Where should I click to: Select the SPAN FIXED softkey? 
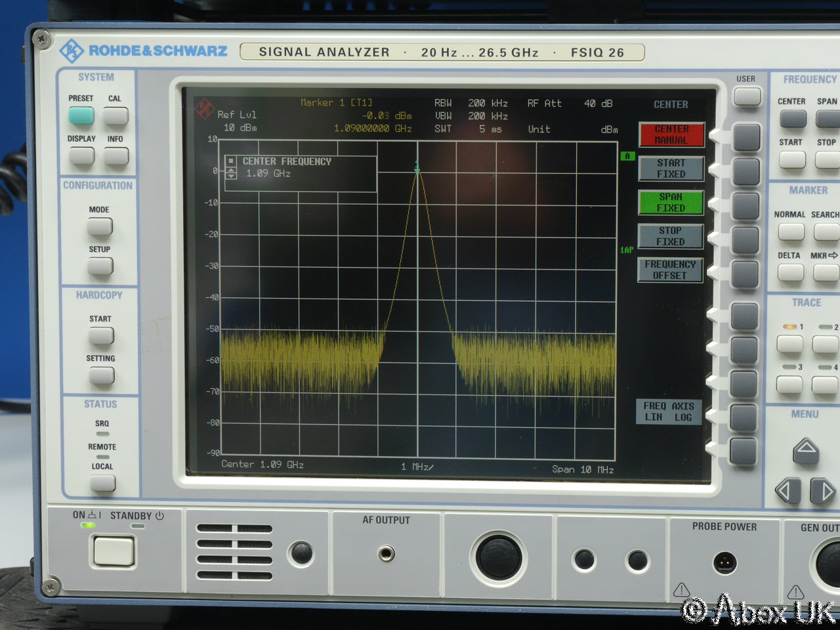pos(671,202)
